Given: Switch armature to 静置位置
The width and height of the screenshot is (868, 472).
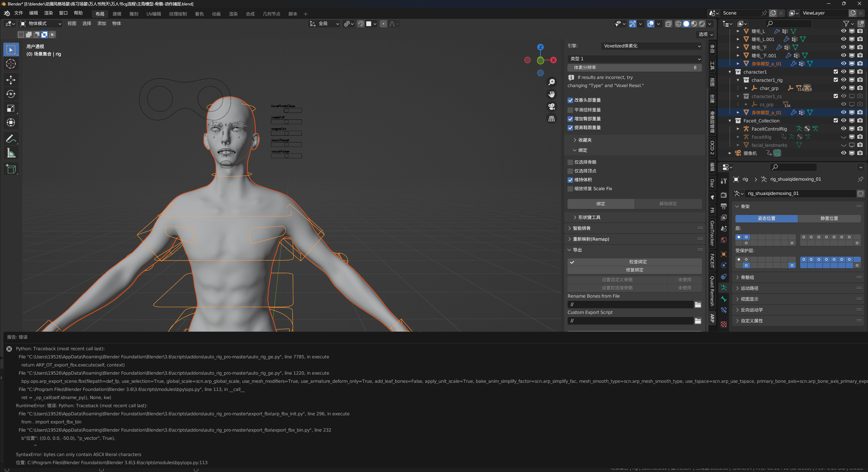Looking at the screenshot, I should coord(829,219).
